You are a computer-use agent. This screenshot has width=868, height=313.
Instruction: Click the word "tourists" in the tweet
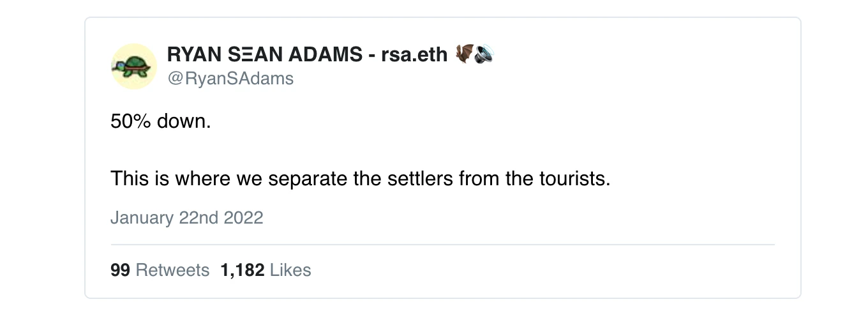571,178
